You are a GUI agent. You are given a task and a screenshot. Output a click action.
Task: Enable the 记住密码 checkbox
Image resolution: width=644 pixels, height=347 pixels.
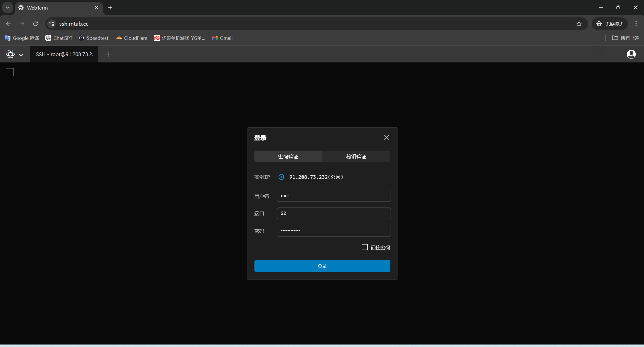click(364, 247)
